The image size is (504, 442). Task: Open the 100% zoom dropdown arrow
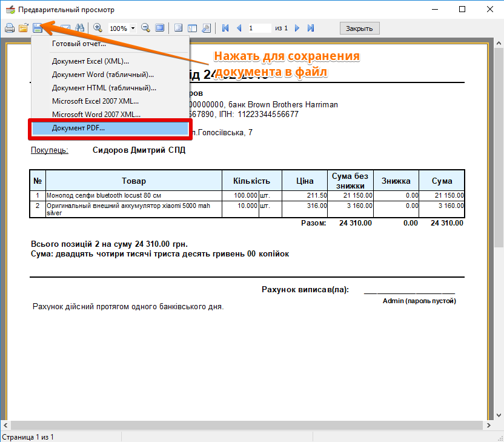coord(133,28)
